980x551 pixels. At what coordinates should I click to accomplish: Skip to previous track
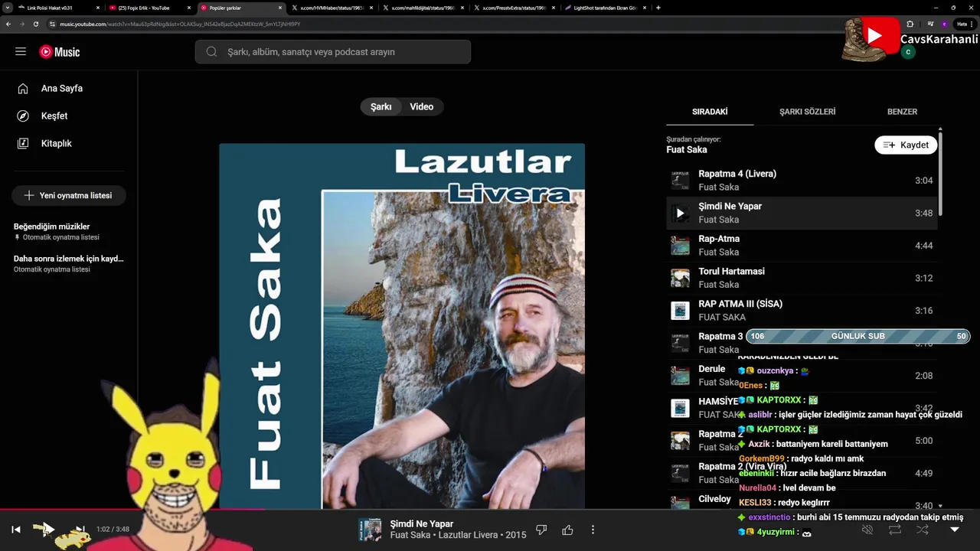click(x=15, y=530)
